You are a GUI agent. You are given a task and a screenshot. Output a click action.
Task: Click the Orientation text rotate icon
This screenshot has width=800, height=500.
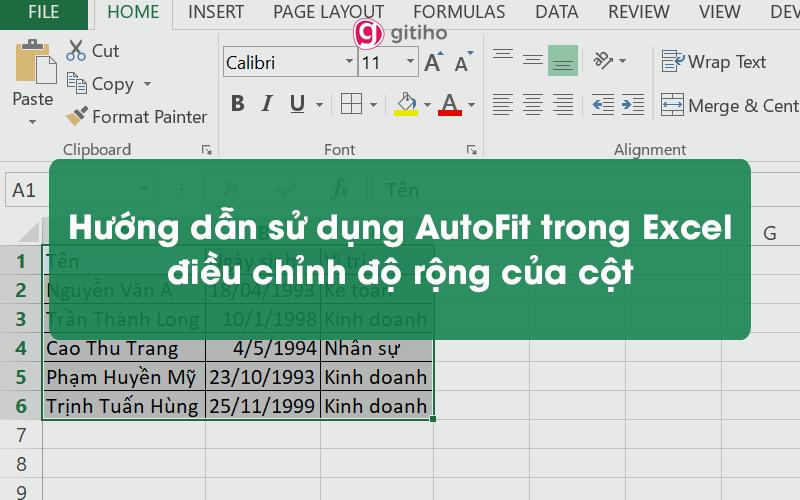point(603,60)
